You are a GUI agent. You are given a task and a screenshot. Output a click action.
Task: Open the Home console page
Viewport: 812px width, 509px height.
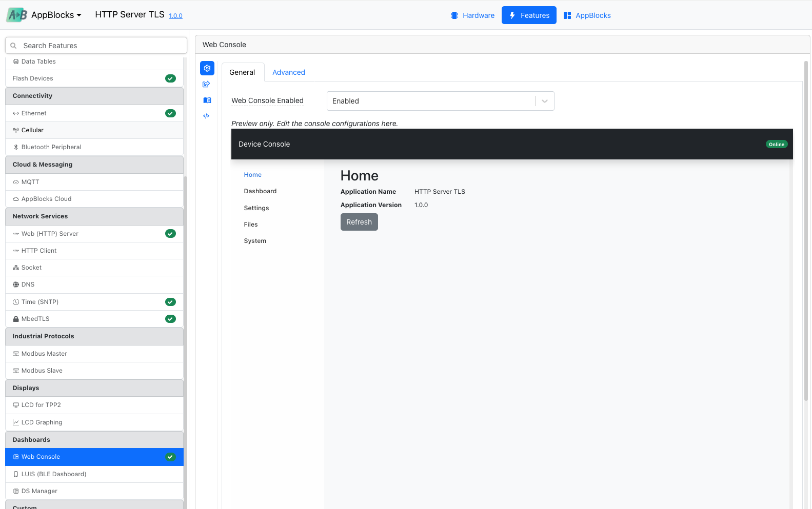253,175
